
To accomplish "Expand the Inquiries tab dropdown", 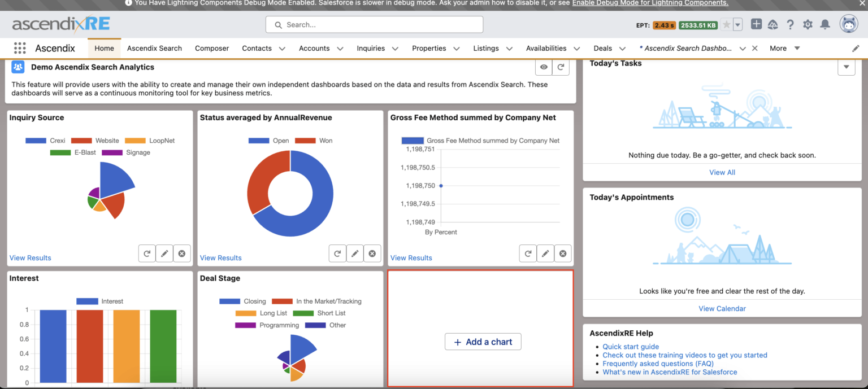I will 395,49.
